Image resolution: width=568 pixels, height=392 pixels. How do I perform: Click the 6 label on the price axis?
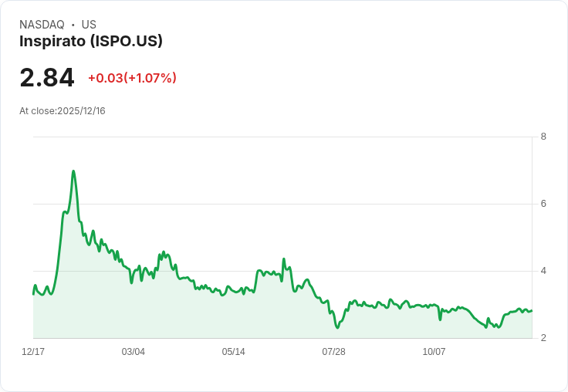click(543, 204)
